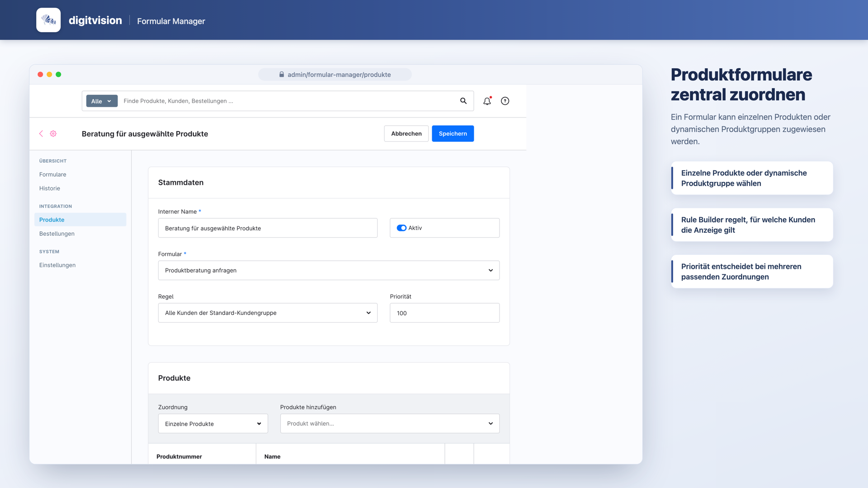
Task: Click the Speichern button
Action: (453, 134)
